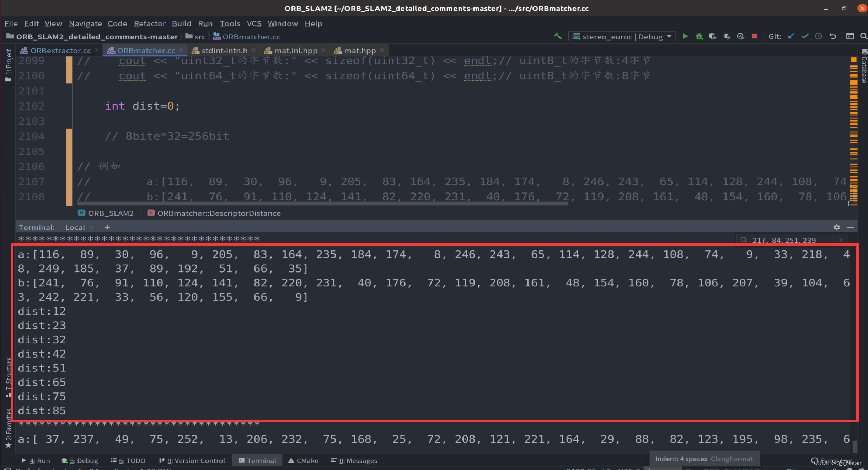Start debugging with the bug icon

pyautogui.click(x=699, y=37)
